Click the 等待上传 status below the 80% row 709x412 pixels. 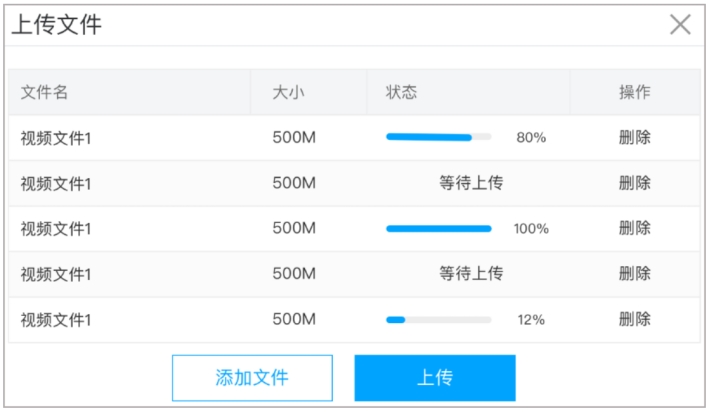coord(471,183)
